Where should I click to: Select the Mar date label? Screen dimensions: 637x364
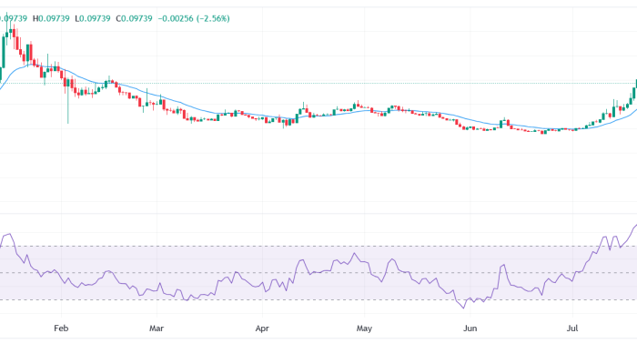click(157, 326)
